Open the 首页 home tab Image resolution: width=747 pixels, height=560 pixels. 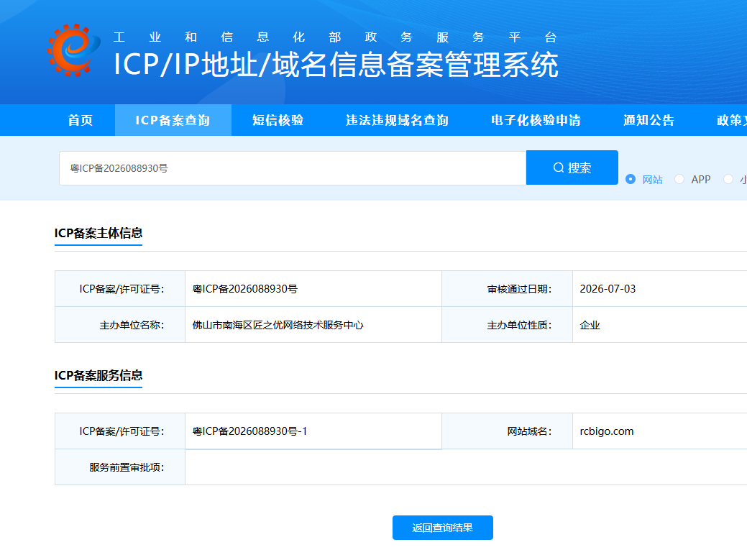[x=80, y=120]
